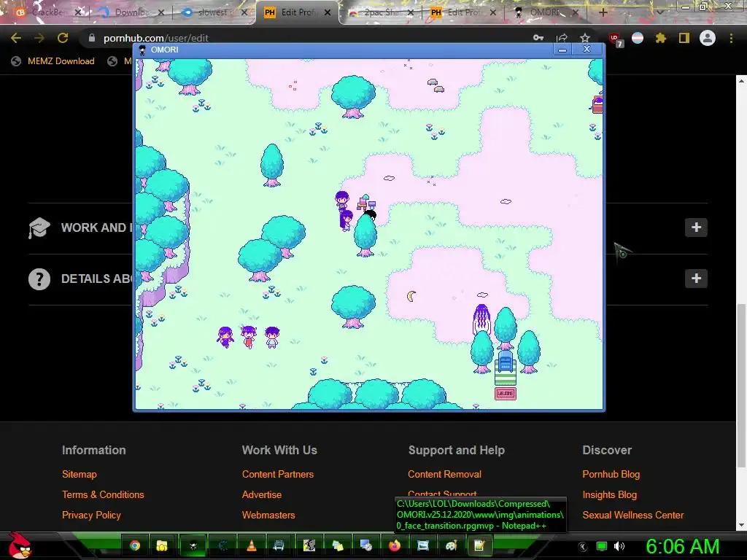Show hidden tray icons arrow

[583, 546]
